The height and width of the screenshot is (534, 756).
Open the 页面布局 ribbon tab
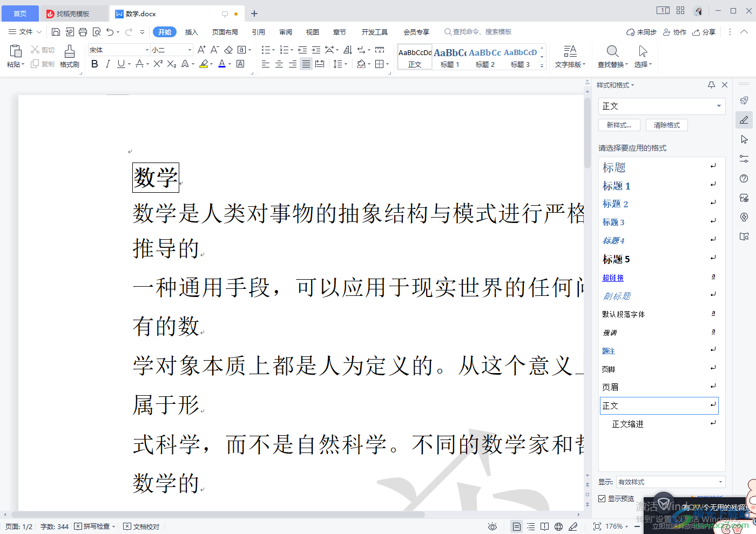point(225,32)
